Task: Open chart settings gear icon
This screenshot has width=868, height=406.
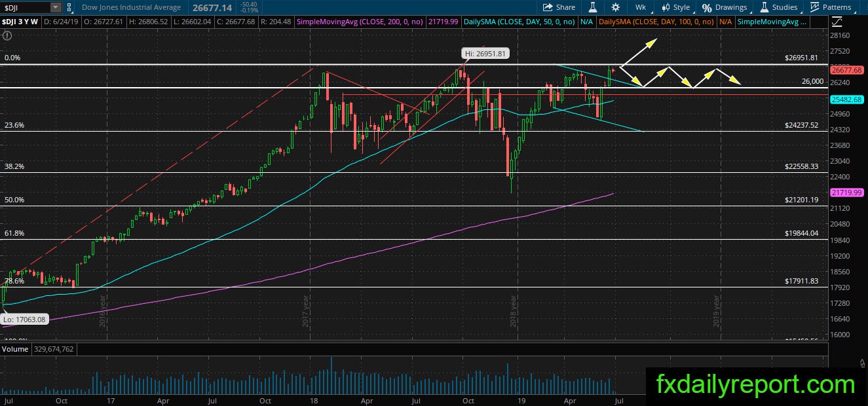Action: pyautogui.click(x=616, y=7)
